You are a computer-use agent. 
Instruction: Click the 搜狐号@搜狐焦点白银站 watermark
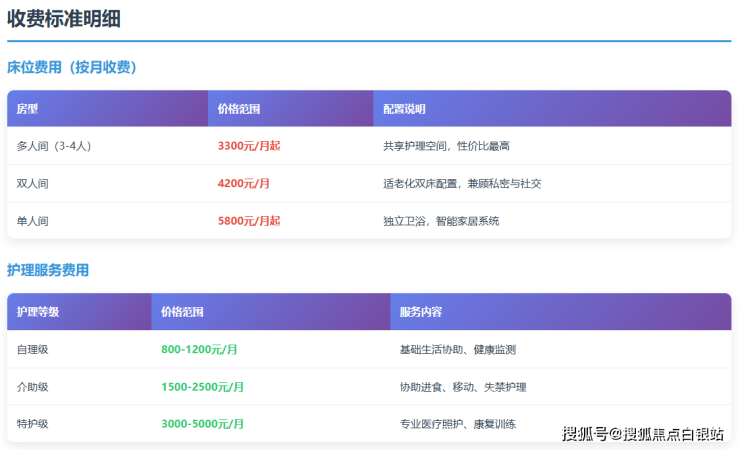[643, 434]
